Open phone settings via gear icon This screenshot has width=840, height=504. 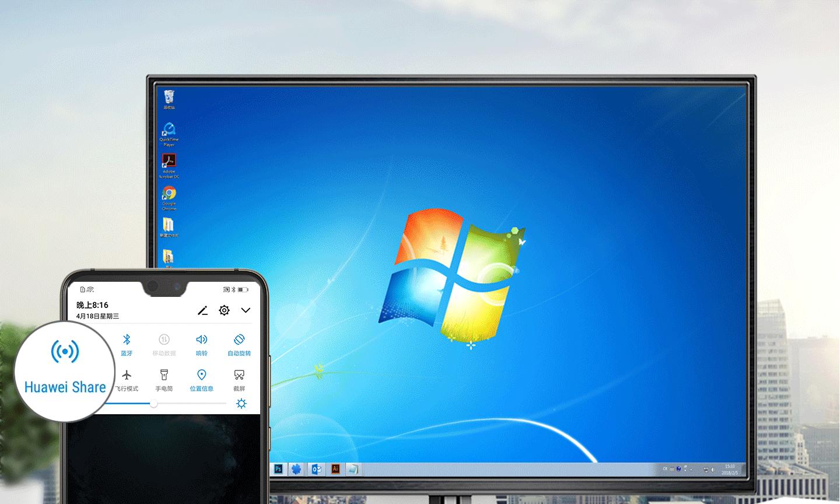(x=224, y=310)
